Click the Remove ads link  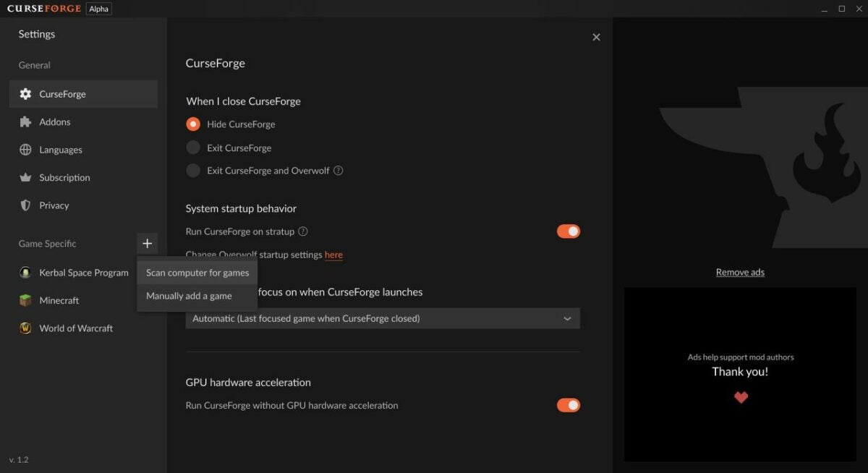click(x=740, y=272)
